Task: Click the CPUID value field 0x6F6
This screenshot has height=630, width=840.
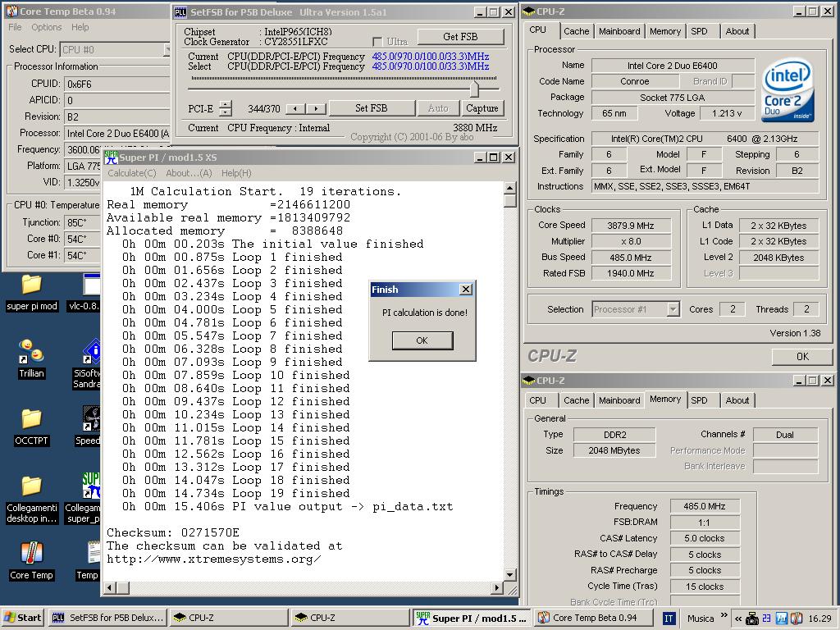Action: tap(116, 84)
